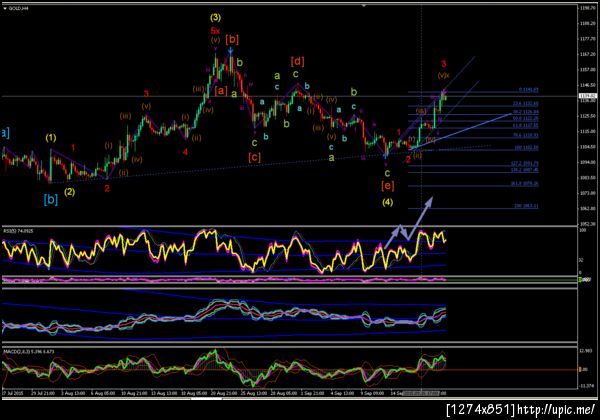
Task: Click the 1094.00 price axis value
Action: pyautogui.click(x=588, y=162)
